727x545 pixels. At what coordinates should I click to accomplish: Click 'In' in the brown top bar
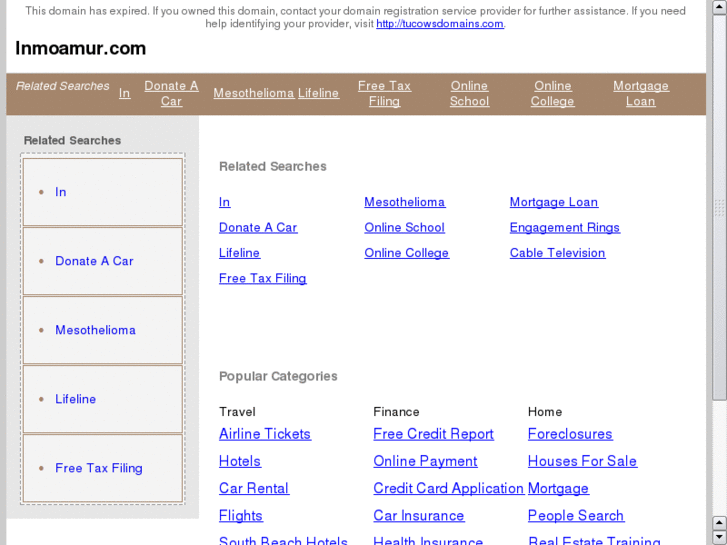(124, 93)
